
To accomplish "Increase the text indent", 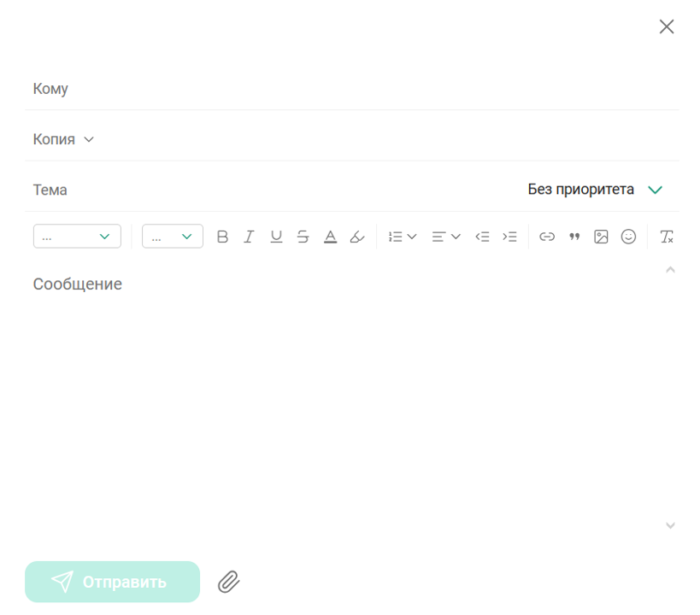I will point(509,237).
